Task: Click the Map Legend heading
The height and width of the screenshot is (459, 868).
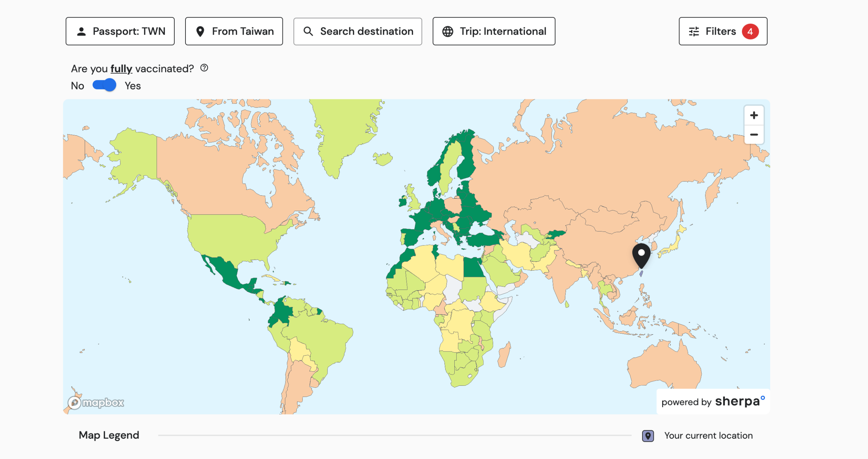Action: (x=109, y=435)
